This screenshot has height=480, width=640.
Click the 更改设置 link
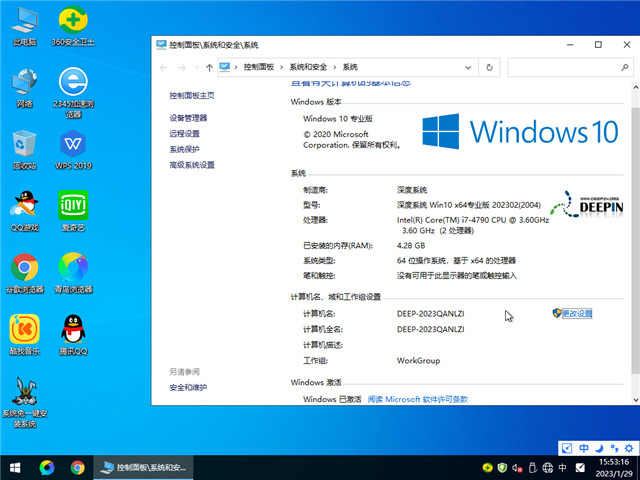[x=577, y=313]
